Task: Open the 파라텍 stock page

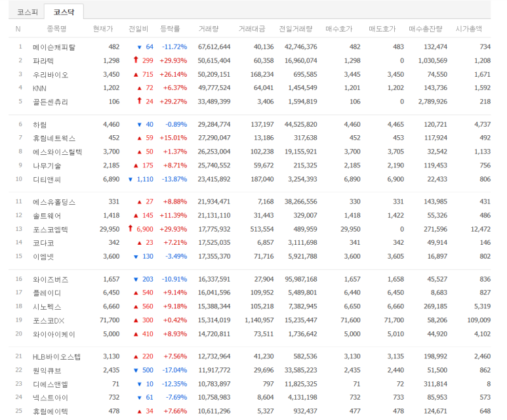Action: [43, 61]
